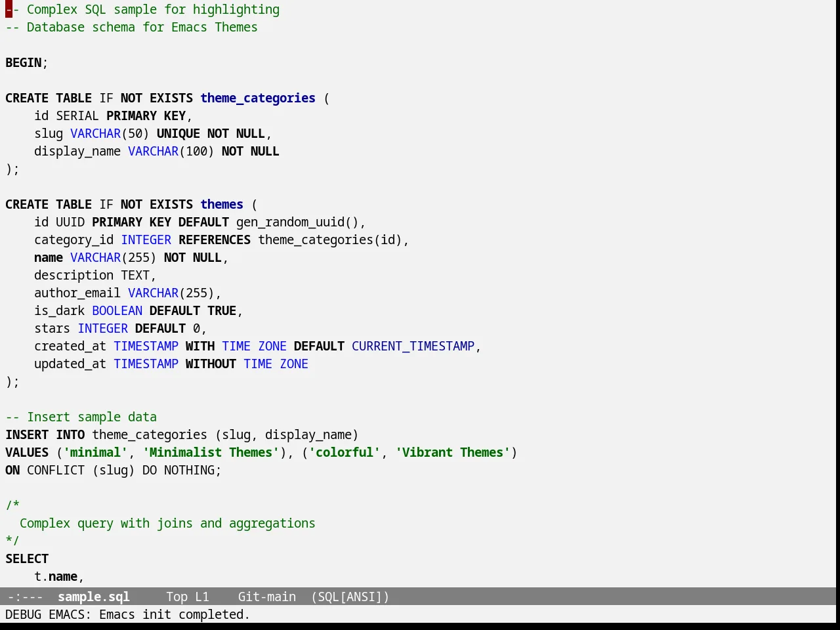Click author_email column name
Image resolution: width=840 pixels, height=630 pixels.
77,293
